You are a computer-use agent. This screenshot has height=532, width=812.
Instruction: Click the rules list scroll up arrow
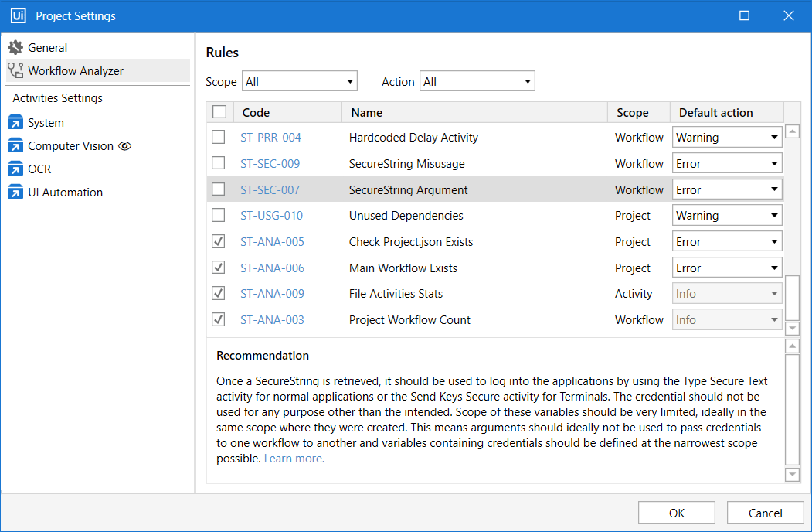pyautogui.click(x=793, y=131)
